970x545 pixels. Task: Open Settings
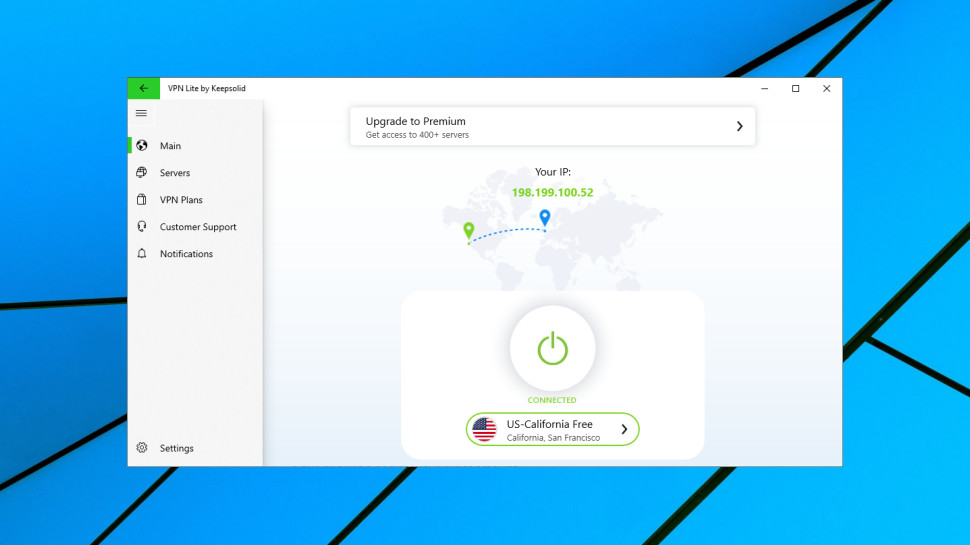pos(195,448)
